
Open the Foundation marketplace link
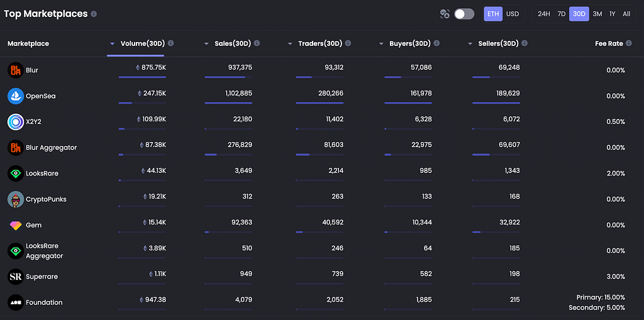(x=44, y=302)
